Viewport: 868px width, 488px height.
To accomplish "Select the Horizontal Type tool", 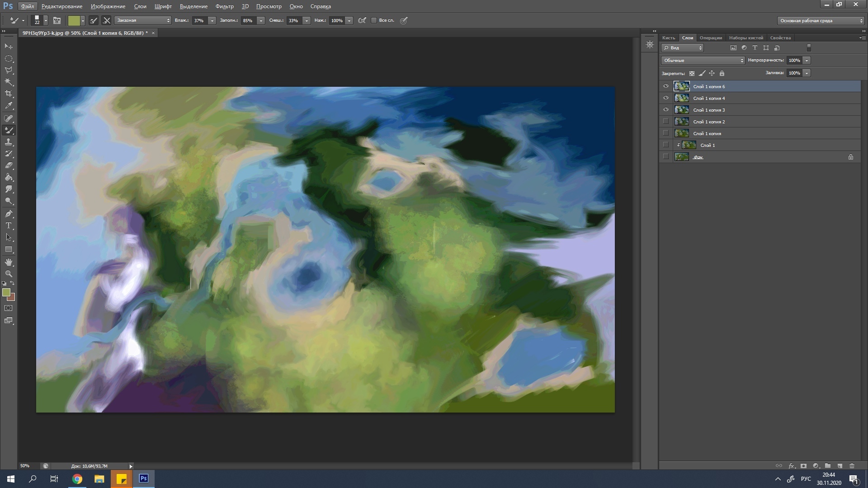I will (9, 225).
